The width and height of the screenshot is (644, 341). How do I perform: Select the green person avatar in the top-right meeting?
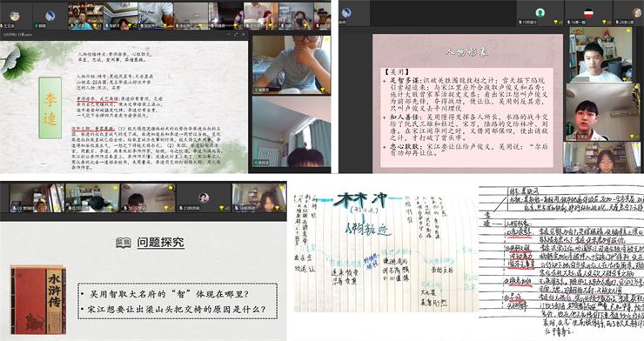click(x=540, y=13)
